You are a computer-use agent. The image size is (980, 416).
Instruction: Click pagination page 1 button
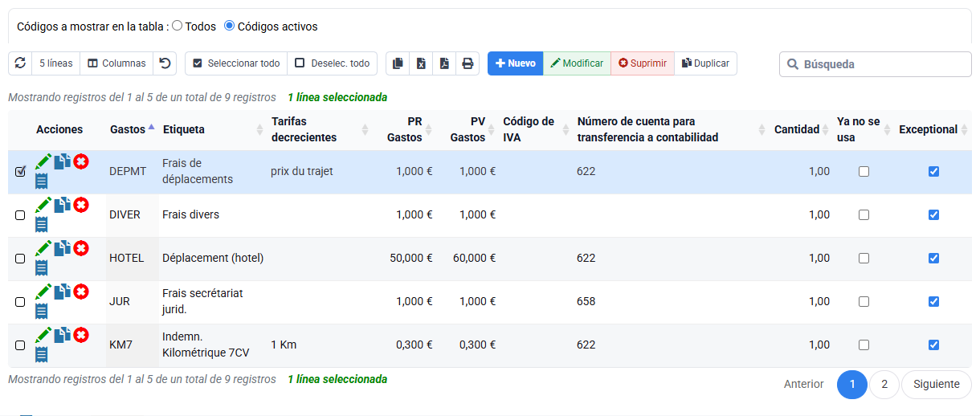click(852, 385)
